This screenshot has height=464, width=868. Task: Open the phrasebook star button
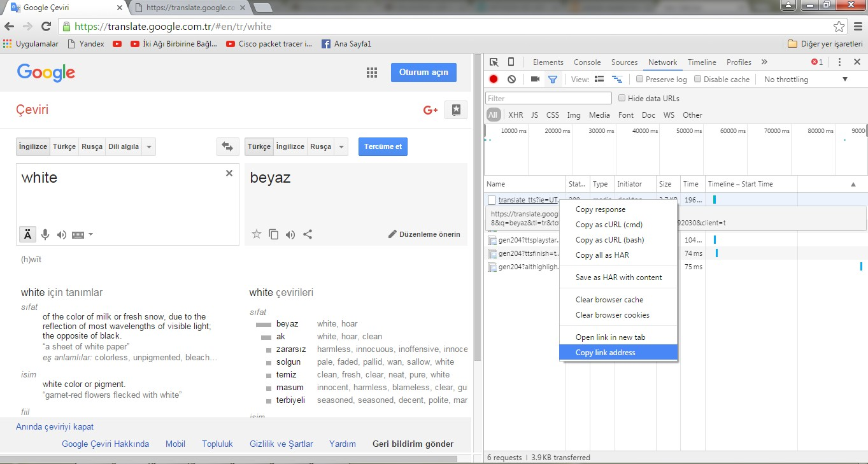pos(456,110)
